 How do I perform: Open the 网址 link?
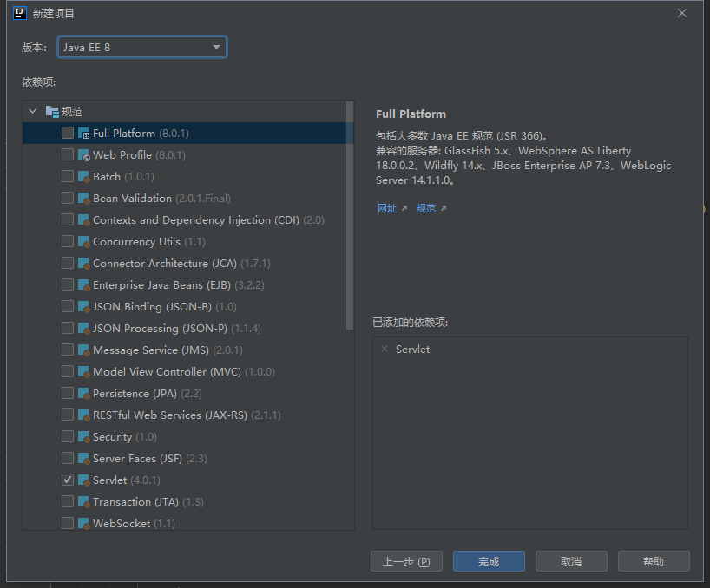click(x=387, y=208)
